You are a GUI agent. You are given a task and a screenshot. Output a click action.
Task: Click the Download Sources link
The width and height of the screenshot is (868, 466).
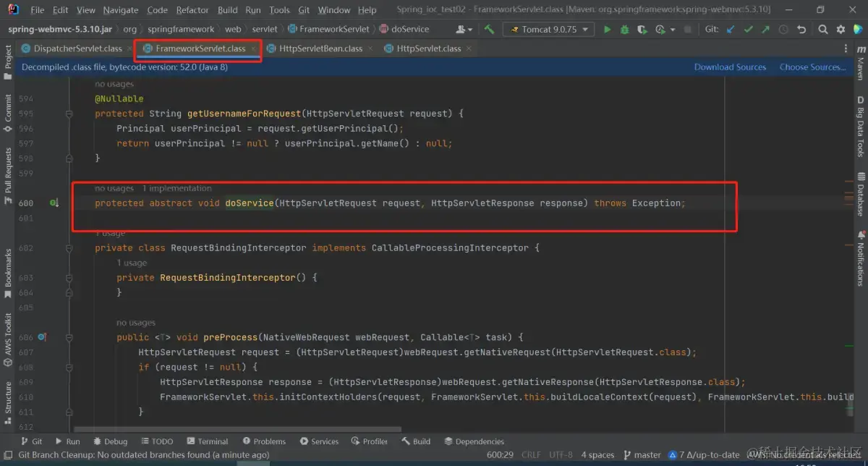pyautogui.click(x=730, y=67)
